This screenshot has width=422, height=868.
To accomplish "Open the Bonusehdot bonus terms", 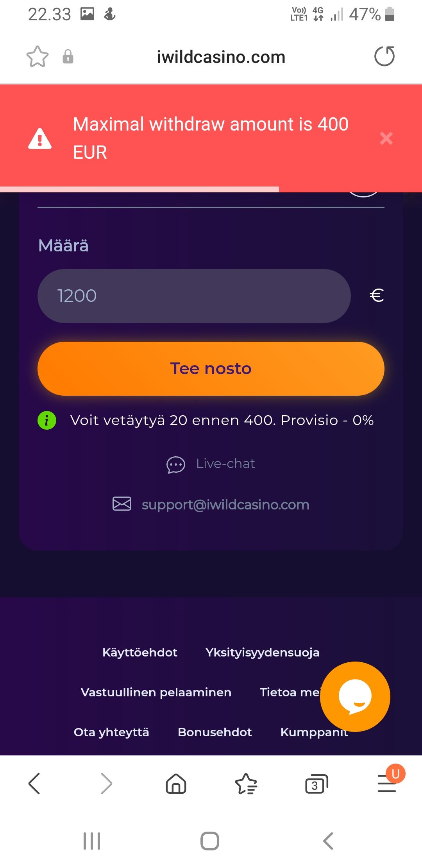I will tap(215, 732).
